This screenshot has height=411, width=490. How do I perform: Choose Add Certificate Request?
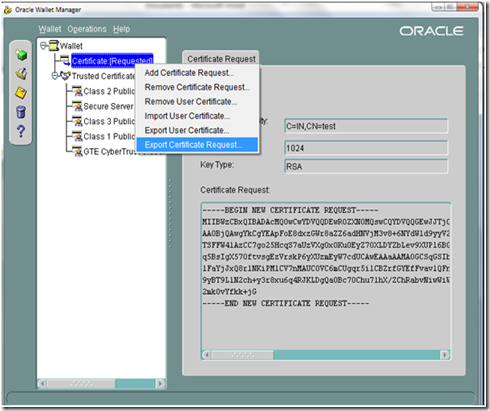click(197, 73)
